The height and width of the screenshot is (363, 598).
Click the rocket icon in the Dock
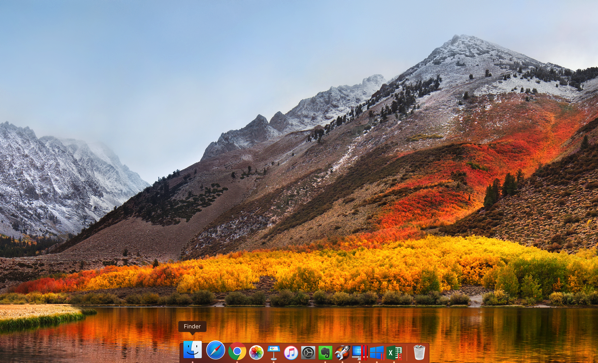pyautogui.click(x=342, y=353)
